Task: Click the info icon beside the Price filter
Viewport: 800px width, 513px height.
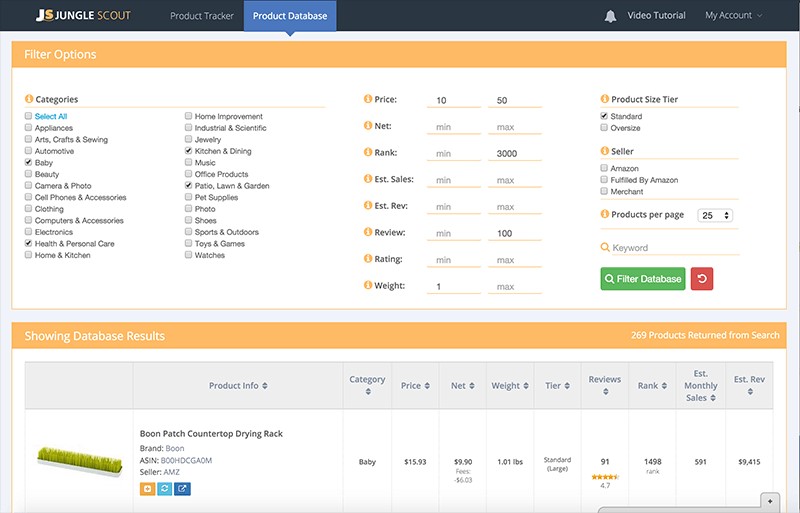Action: (x=367, y=99)
